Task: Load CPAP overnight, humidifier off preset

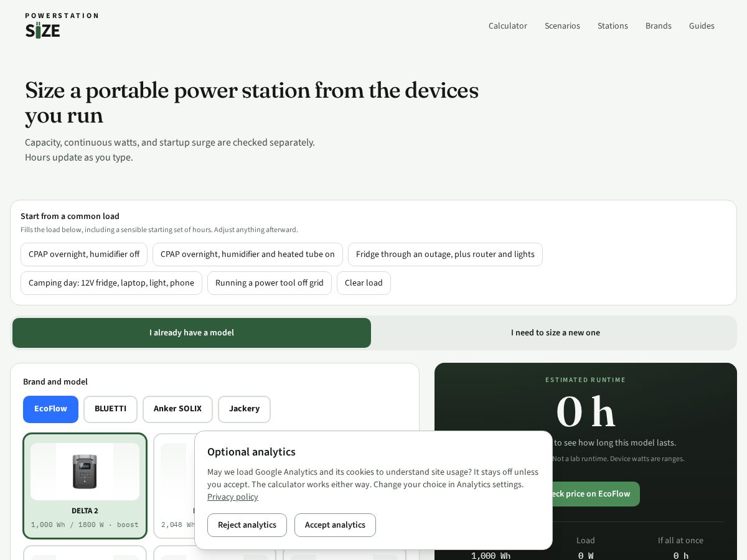Action: click(84, 254)
